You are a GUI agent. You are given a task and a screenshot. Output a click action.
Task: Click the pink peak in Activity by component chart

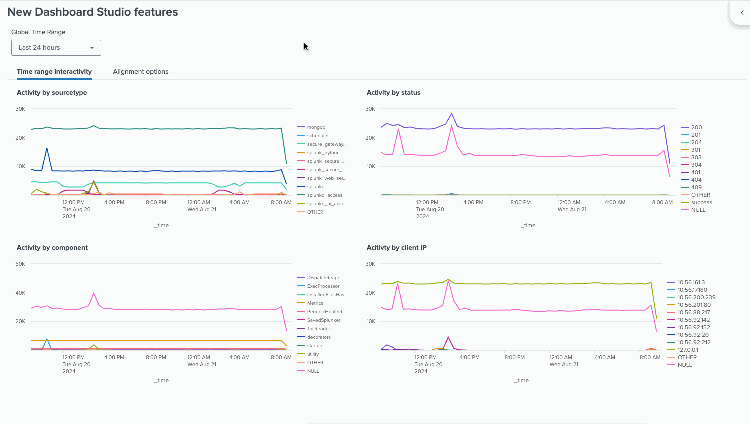click(x=93, y=294)
